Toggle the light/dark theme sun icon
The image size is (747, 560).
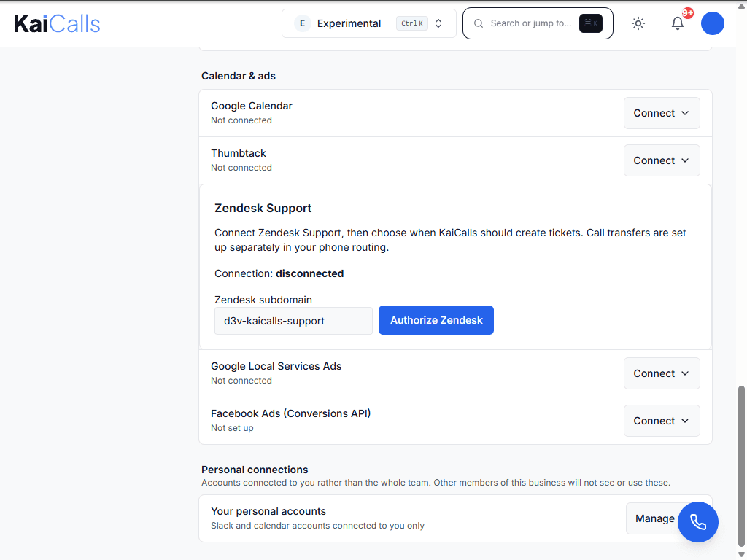[x=638, y=23]
